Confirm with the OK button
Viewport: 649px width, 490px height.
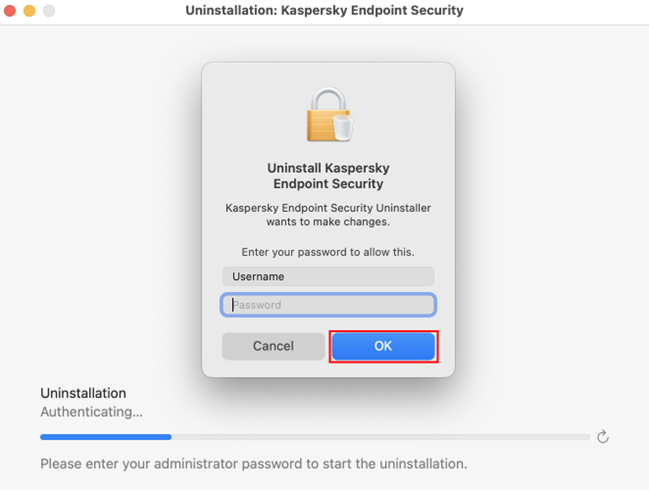point(383,346)
